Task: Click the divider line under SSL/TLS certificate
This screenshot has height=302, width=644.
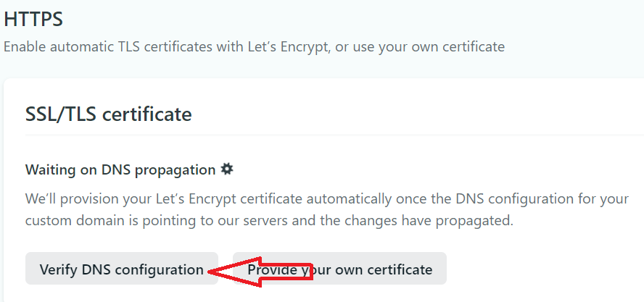Action: tap(334, 135)
